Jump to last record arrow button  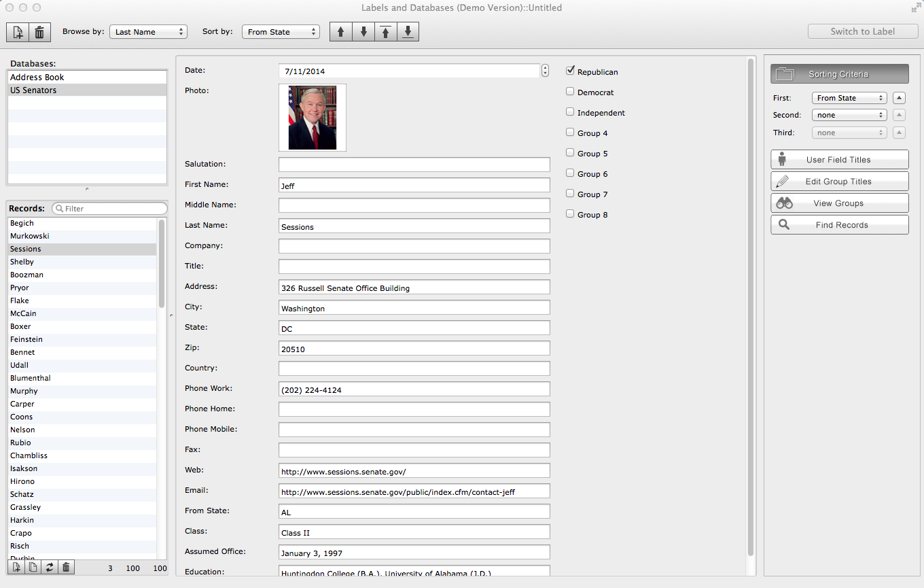click(408, 32)
